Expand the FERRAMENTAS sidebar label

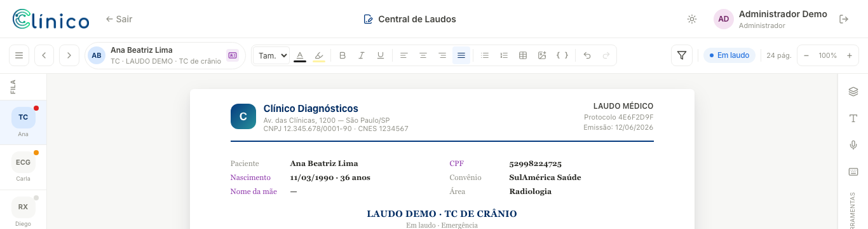click(853, 210)
